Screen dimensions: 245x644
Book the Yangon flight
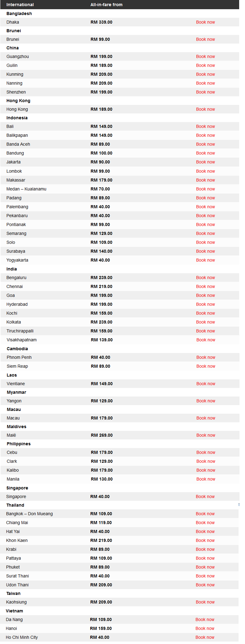tap(206, 401)
